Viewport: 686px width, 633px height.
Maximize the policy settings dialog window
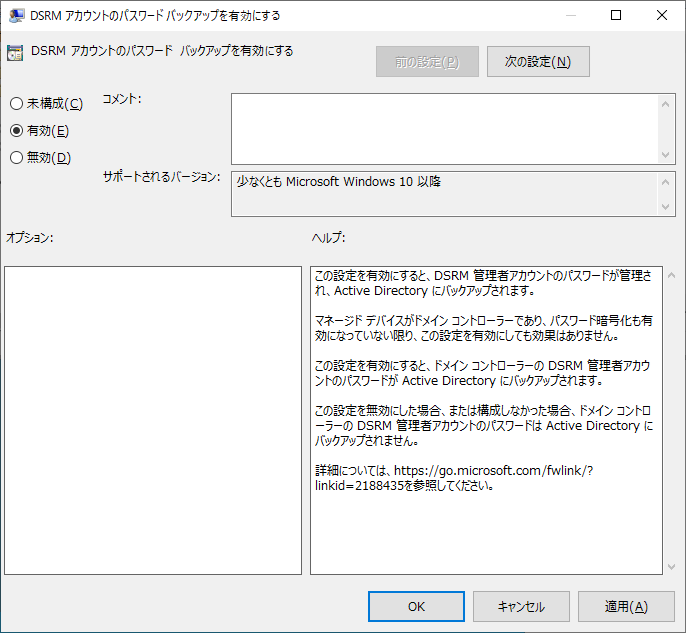616,15
